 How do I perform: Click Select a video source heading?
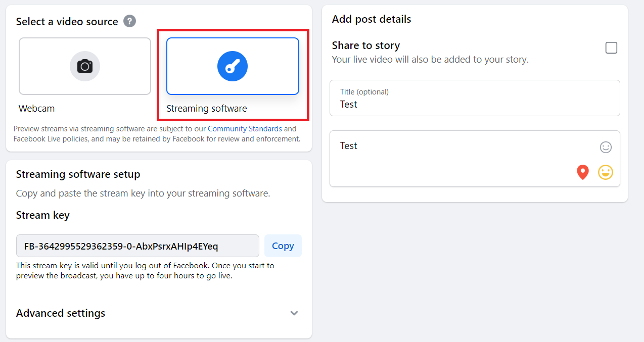(67, 22)
